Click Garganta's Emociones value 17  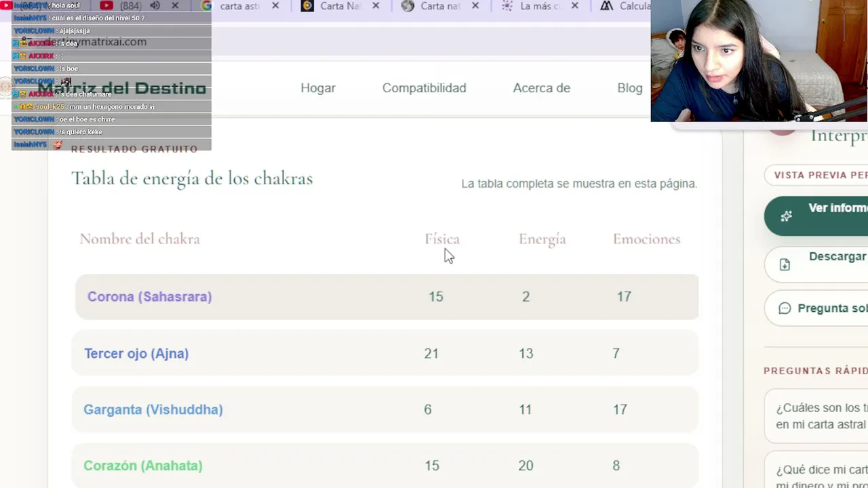(620, 410)
